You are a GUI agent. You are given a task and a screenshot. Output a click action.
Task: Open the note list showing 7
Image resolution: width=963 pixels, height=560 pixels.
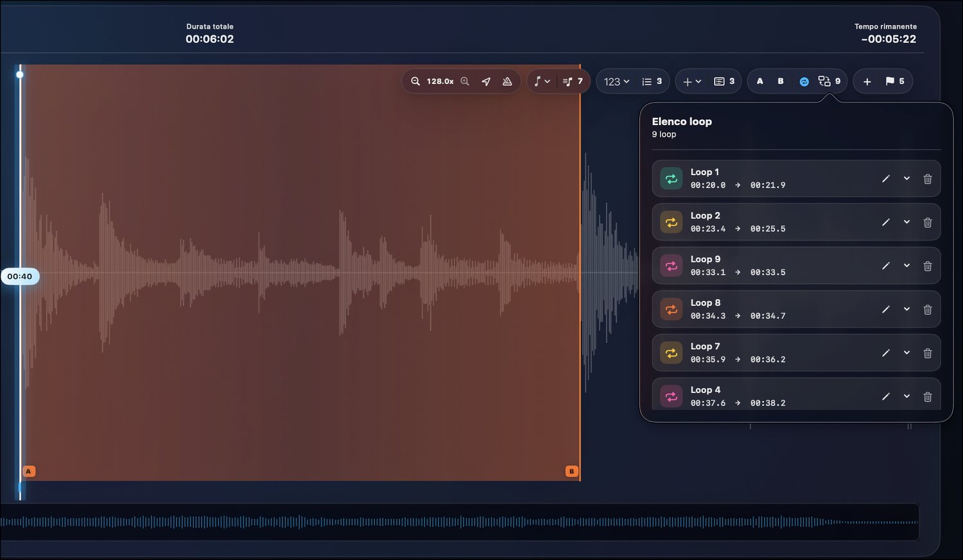click(573, 81)
